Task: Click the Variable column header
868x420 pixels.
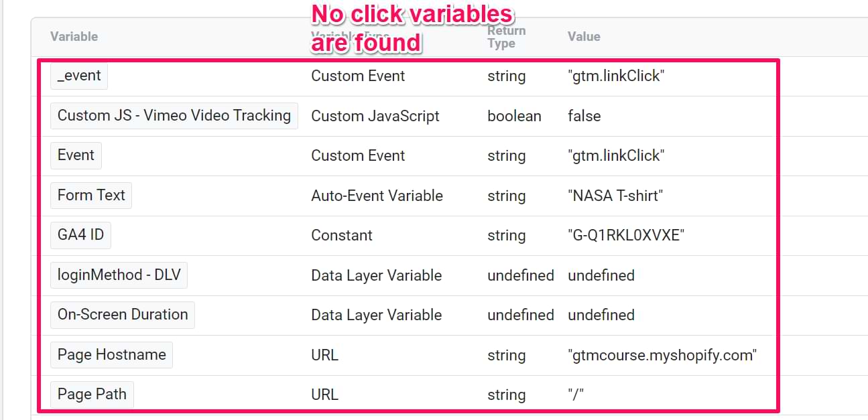Action: tap(74, 37)
